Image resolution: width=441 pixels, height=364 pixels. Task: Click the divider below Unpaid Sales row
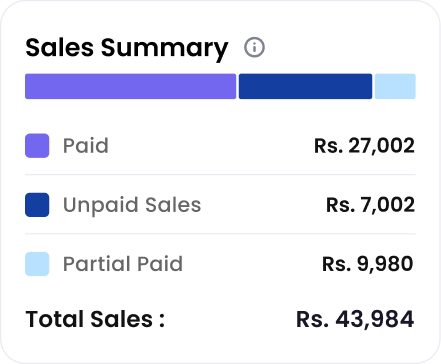pos(220,234)
